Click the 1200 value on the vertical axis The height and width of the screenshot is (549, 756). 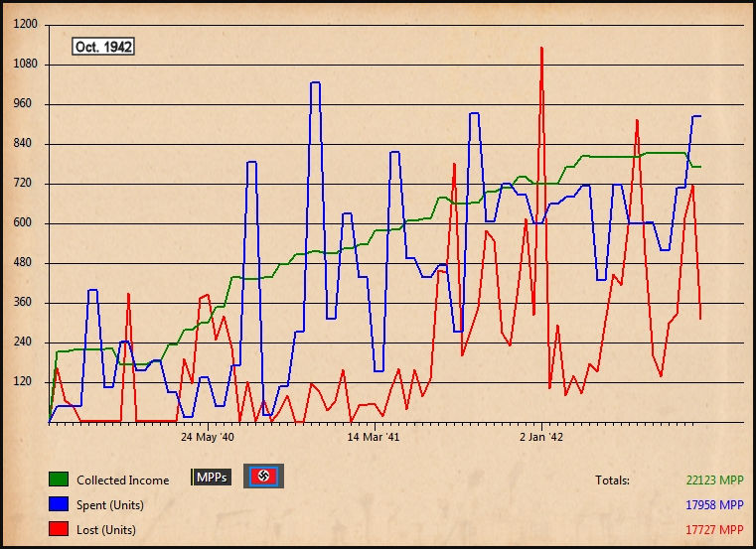coord(27,24)
